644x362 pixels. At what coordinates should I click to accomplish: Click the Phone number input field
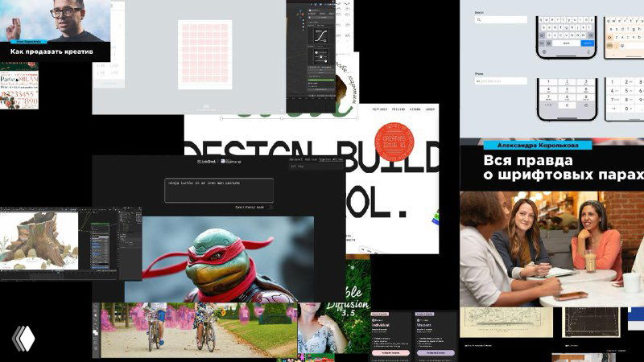click(501, 81)
